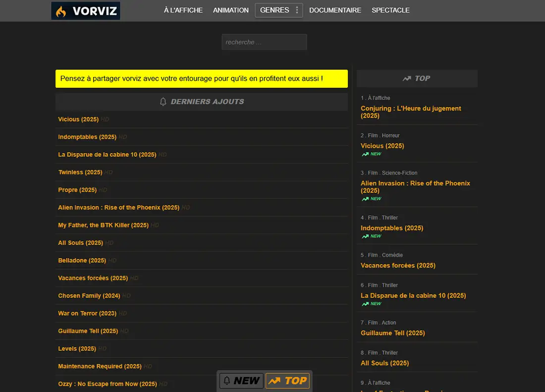545x392 pixels.
Task: Click the three-dots icon in Genres button
Action: tap(297, 10)
